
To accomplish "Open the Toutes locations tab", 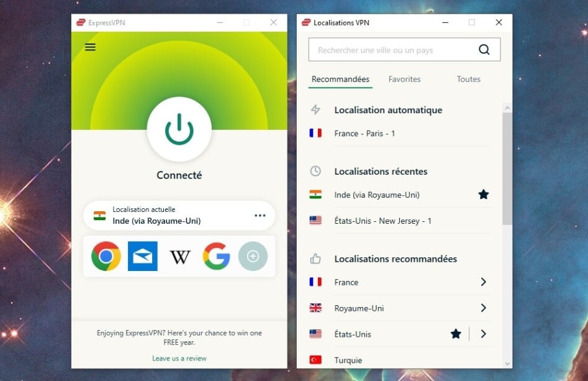I will pyautogui.click(x=468, y=79).
